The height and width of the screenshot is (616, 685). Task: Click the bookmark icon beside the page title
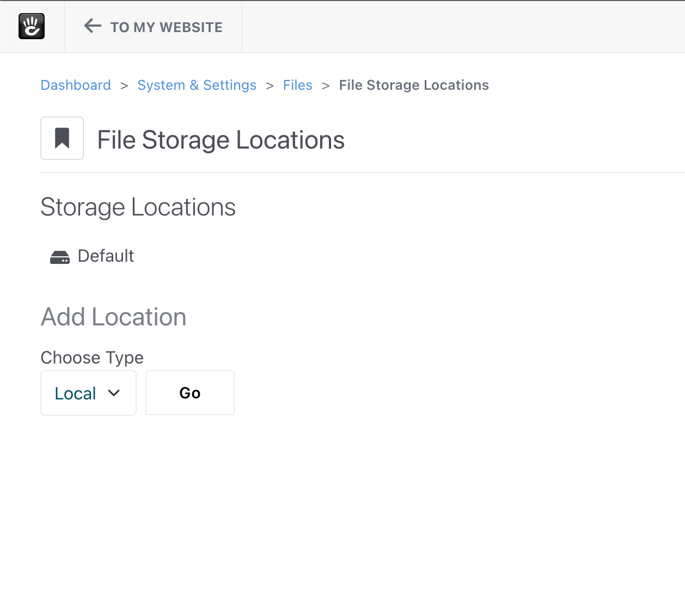tap(62, 138)
